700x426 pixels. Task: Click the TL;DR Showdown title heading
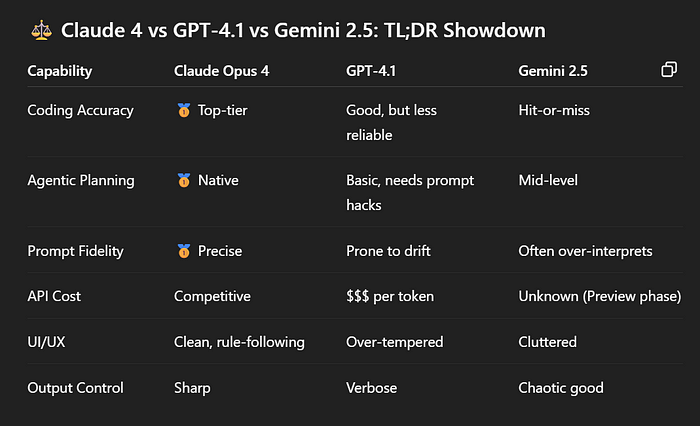[x=303, y=30]
